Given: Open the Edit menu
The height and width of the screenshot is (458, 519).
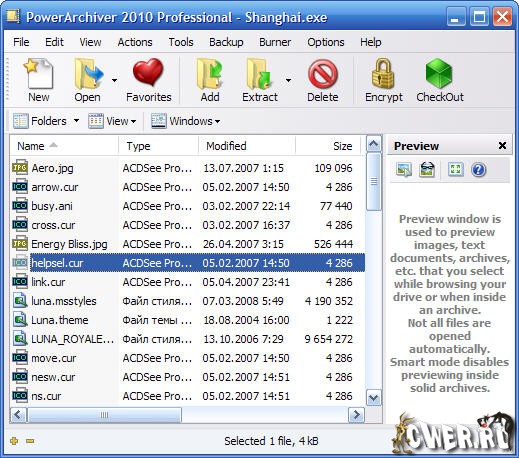Looking at the screenshot, I should (x=54, y=42).
